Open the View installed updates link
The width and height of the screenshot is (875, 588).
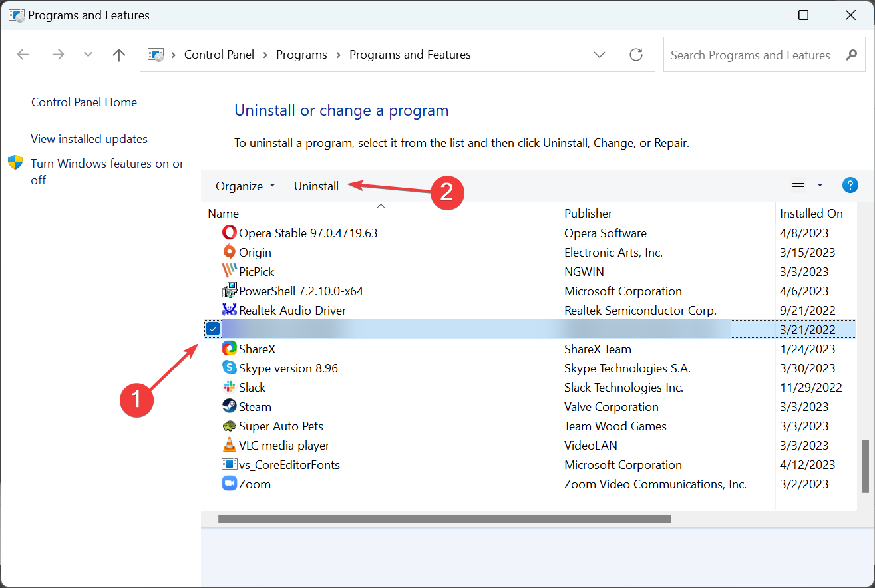(89, 138)
